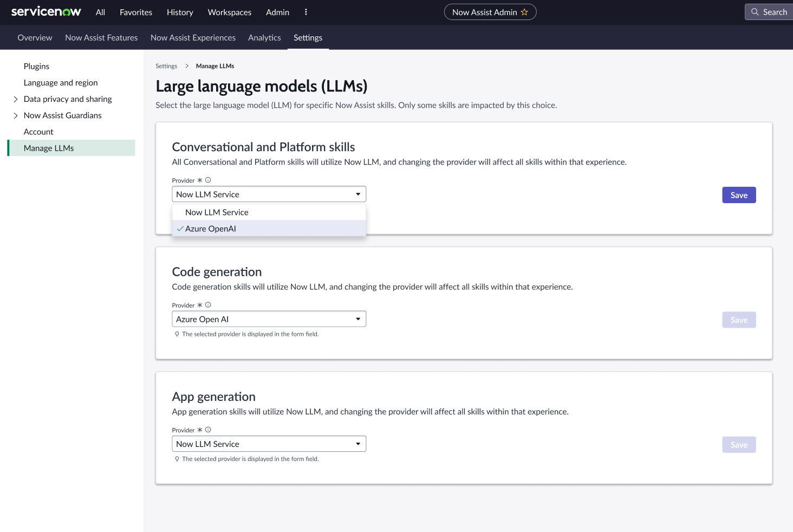The image size is (793, 532).
Task: Click the Code generation heading
Action: click(x=217, y=272)
